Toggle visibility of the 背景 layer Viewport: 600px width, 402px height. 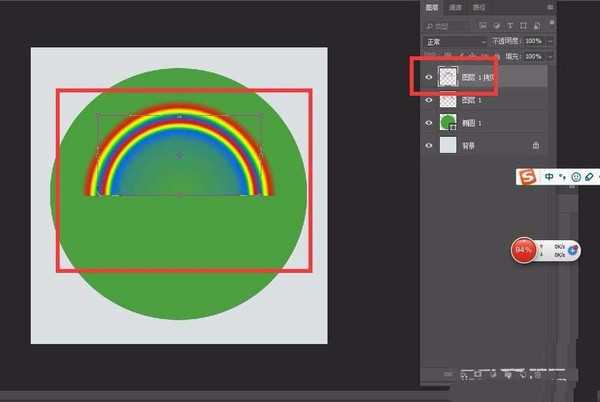coord(429,145)
